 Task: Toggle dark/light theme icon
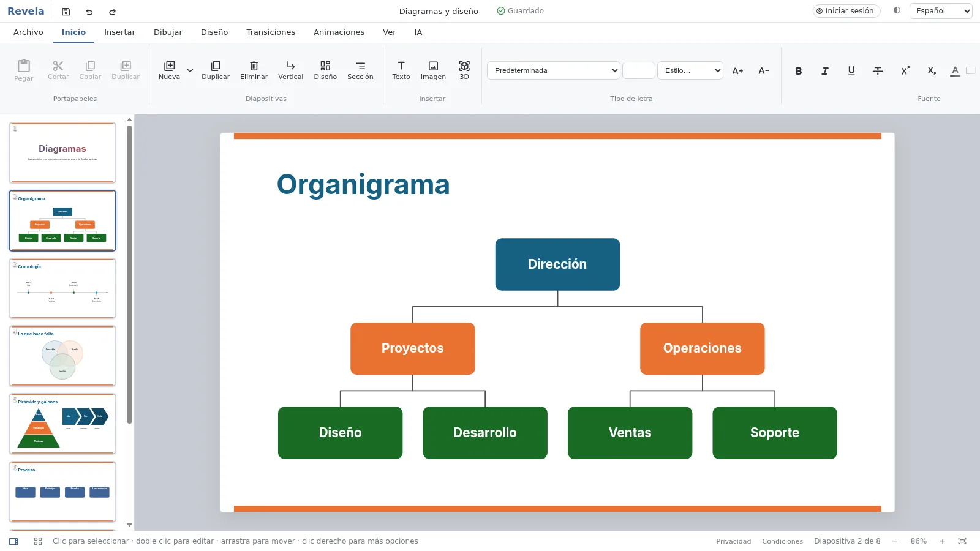click(x=897, y=10)
